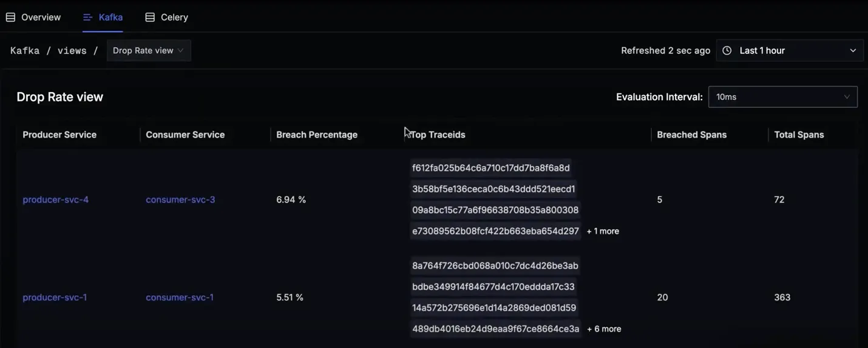
Task: Open consumer-svc-3 service link
Action: pyautogui.click(x=180, y=199)
